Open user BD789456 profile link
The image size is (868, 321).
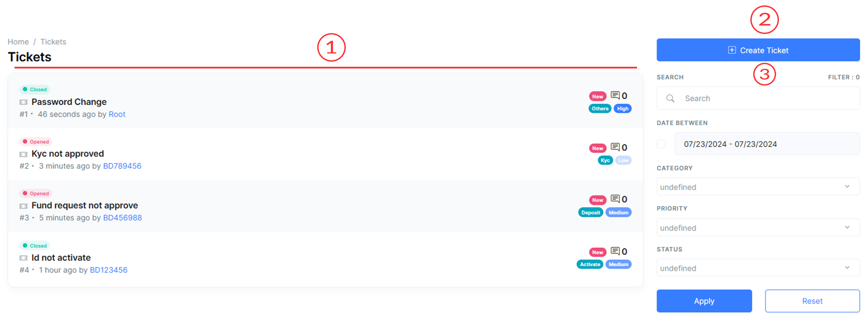click(x=122, y=166)
